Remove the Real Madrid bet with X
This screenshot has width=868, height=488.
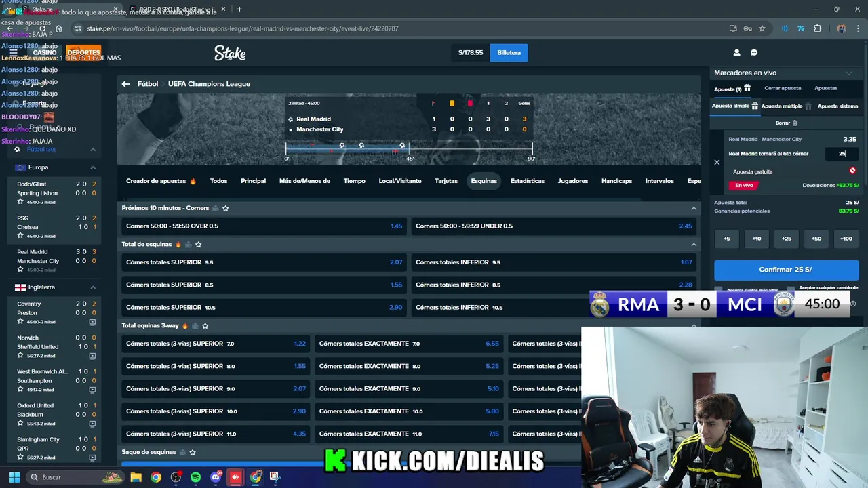pyautogui.click(x=717, y=162)
